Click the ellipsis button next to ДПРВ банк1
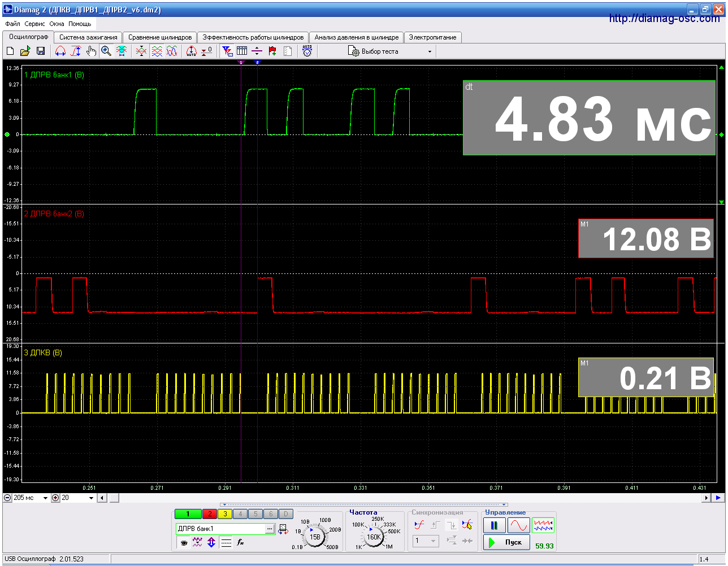The height and width of the screenshot is (566, 728). (270, 529)
